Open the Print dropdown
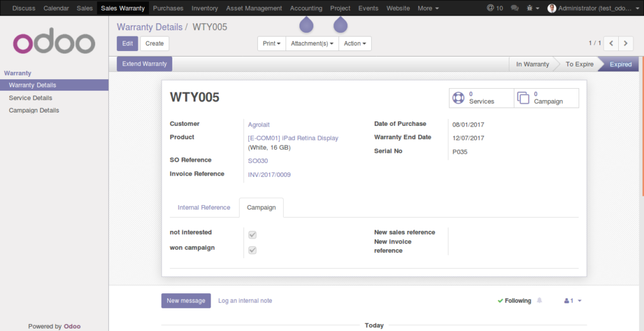 272,43
